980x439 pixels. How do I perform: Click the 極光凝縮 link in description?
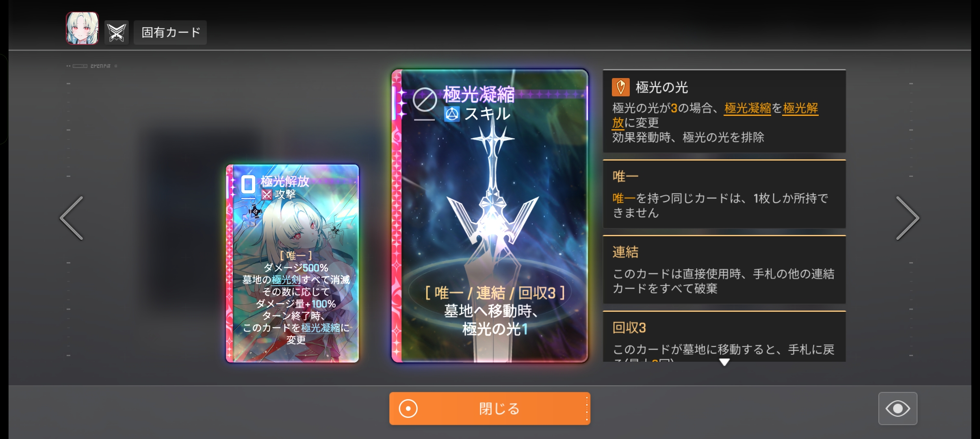point(748,109)
